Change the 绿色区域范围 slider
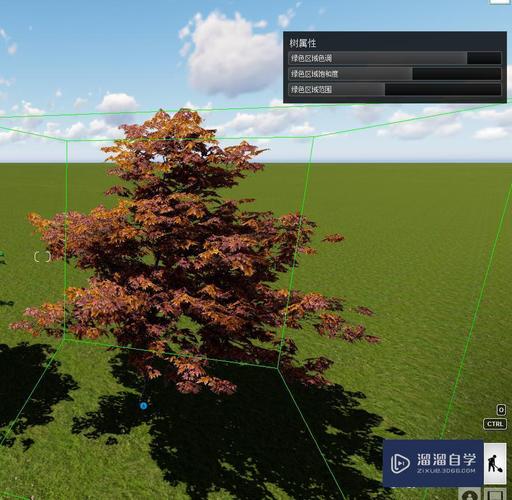 (x=395, y=89)
